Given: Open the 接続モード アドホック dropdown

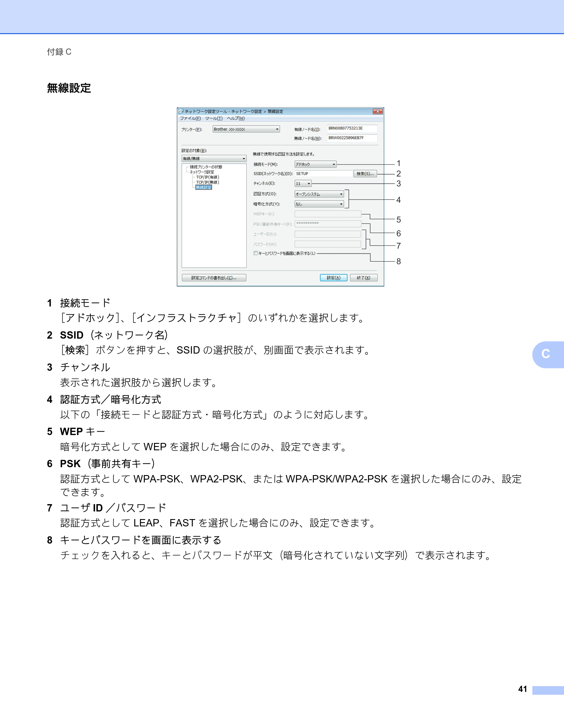Looking at the screenshot, I should tap(315, 164).
